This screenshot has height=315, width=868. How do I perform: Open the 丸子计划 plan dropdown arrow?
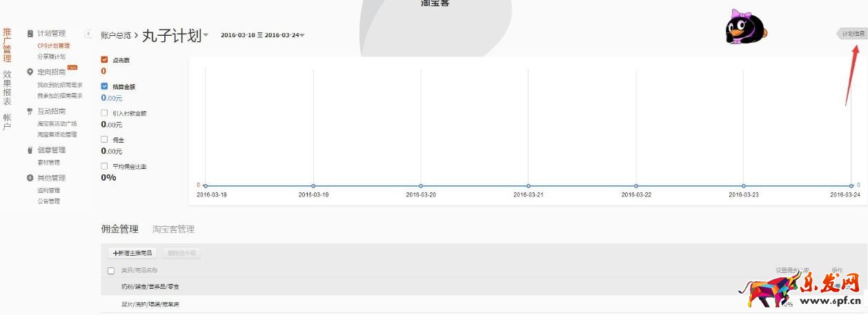click(206, 36)
